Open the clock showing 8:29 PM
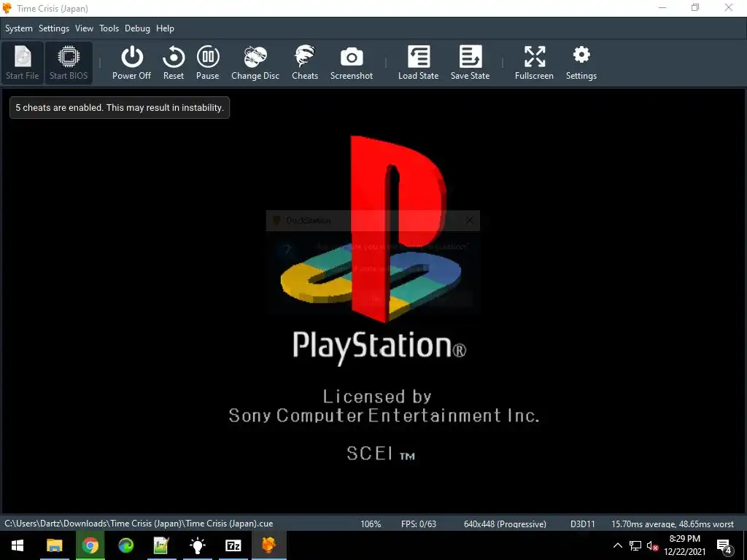This screenshot has height=560, width=747. pyautogui.click(x=684, y=545)
